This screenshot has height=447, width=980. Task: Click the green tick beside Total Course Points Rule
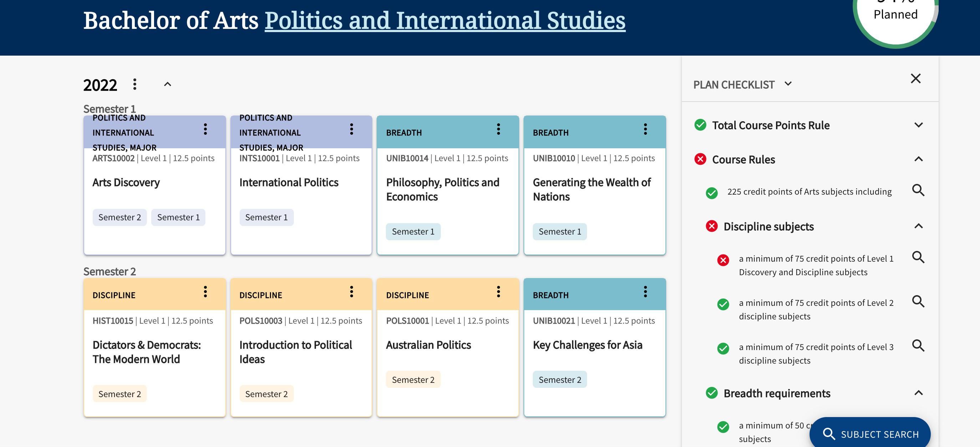(700, 125)
